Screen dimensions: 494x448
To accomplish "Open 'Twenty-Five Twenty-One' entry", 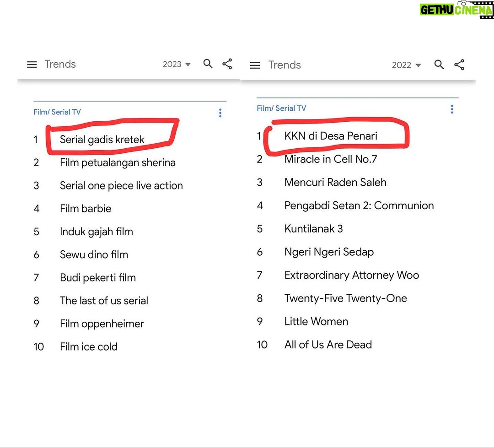I will coord(346,298).
